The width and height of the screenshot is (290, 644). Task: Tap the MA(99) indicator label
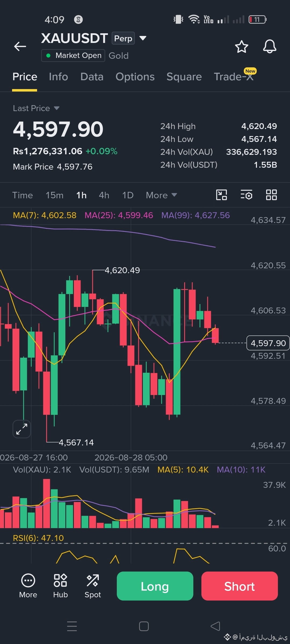tap(195, 215)
